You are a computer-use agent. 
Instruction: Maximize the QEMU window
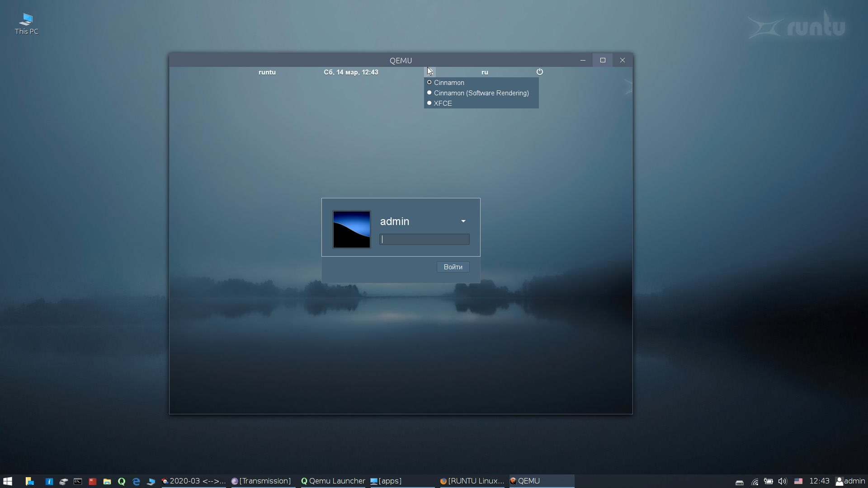pyautogui.click(x=603, y=60)
